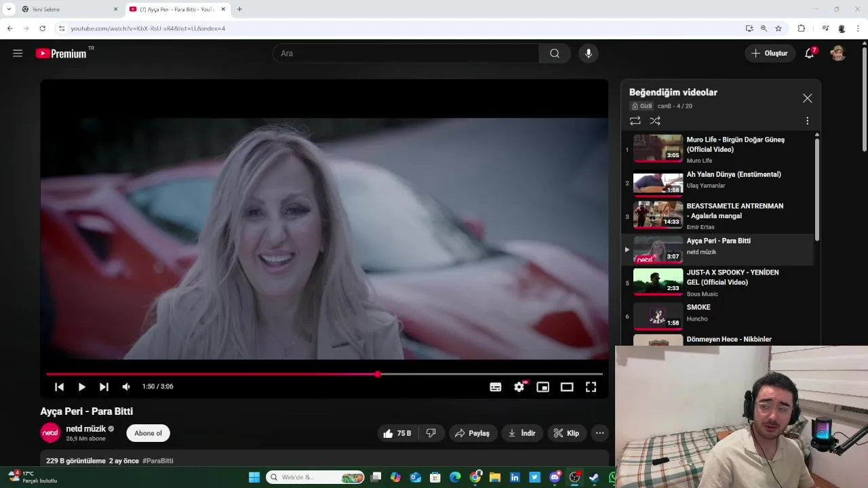
Task: Select BEASTSAMETLE ANTRENMAN playlist video
Action: (717, 216)
